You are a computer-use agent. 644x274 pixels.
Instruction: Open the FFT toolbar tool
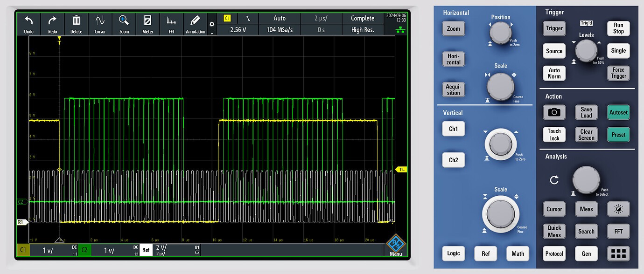171,24
